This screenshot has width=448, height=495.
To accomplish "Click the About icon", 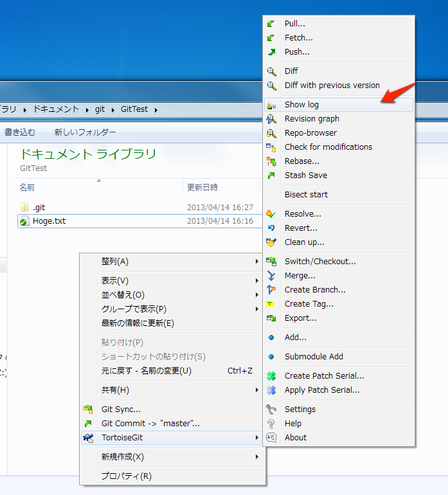I will coord(271,438).
